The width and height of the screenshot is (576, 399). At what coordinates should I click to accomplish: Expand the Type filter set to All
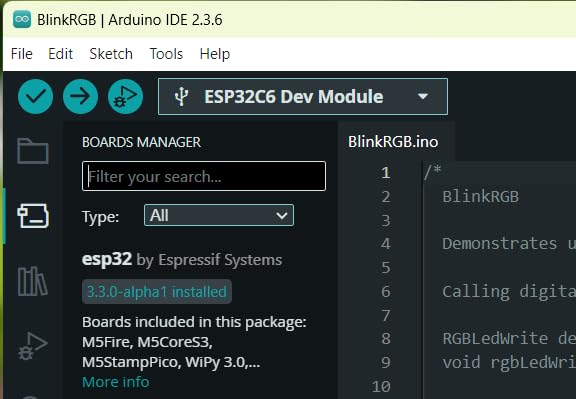[x=219, y=215]
